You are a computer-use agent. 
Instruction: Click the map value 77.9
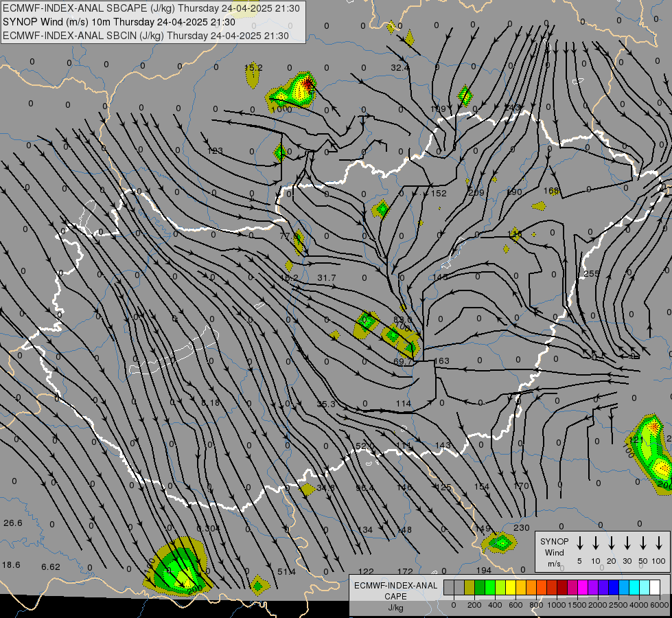pos(288,236)
